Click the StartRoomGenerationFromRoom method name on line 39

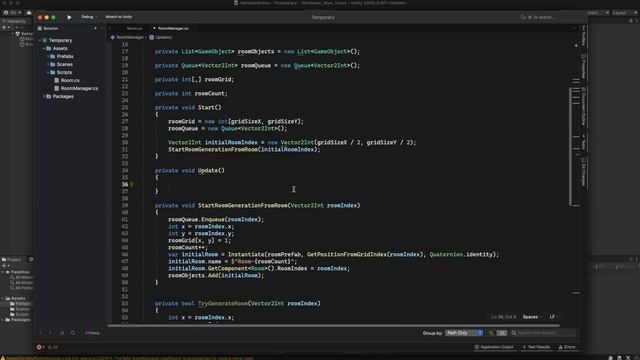click(242, 205)
